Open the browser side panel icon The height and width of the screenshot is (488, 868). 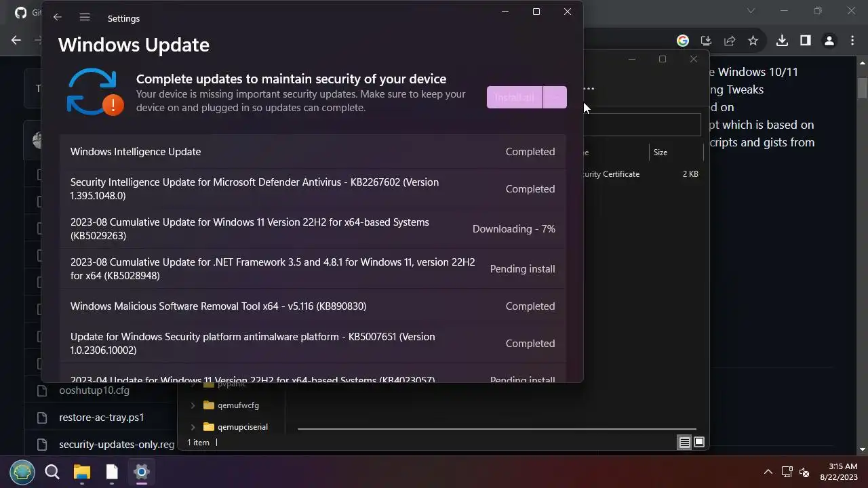tap(806, 41)
